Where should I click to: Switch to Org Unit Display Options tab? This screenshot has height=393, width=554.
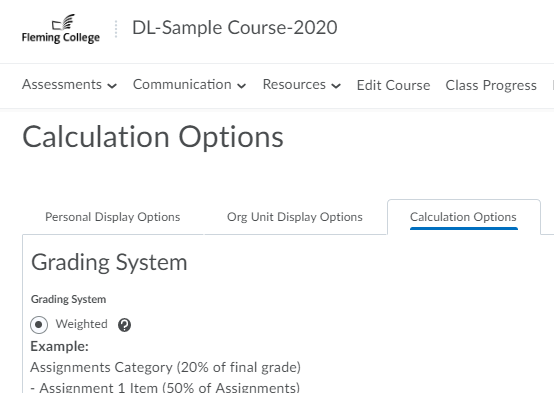295,217
